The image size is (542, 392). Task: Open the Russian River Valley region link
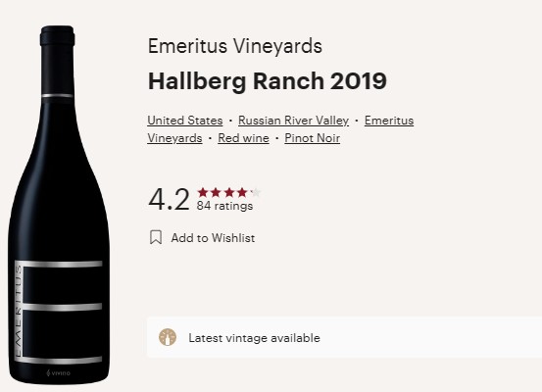(x=293, y=121)
